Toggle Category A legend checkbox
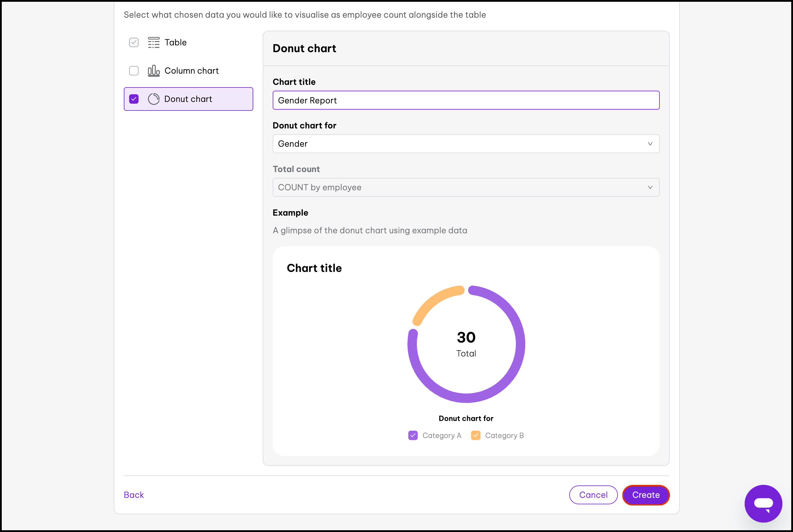 [413, 435]
